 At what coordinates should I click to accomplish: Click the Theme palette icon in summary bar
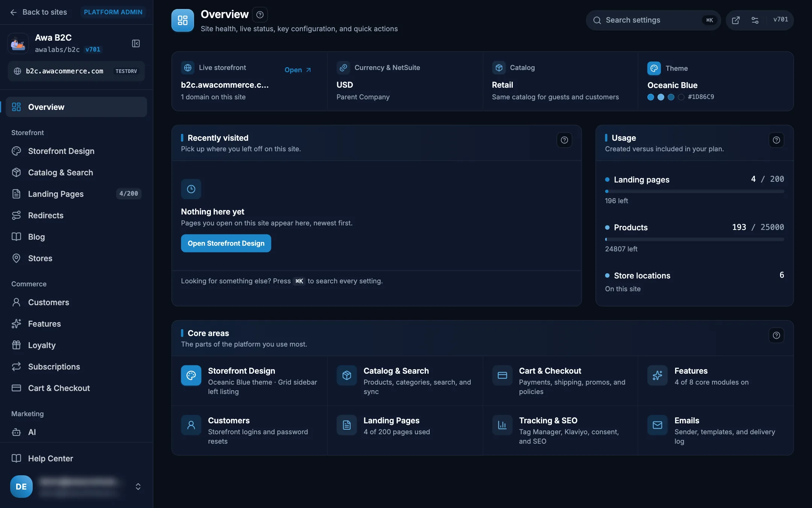tap(654, 68)
